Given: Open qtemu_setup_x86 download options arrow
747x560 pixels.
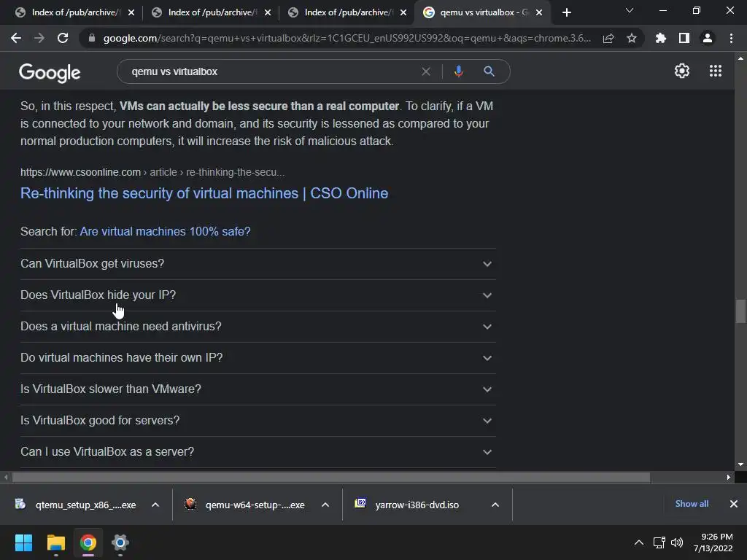Looking at the screenshot, I should (x=155, y=505).
